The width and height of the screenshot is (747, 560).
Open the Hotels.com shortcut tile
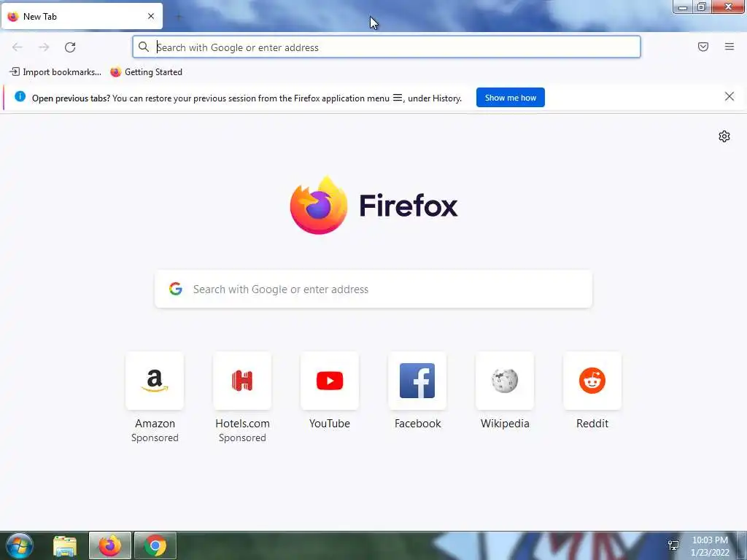pos(242,381)
